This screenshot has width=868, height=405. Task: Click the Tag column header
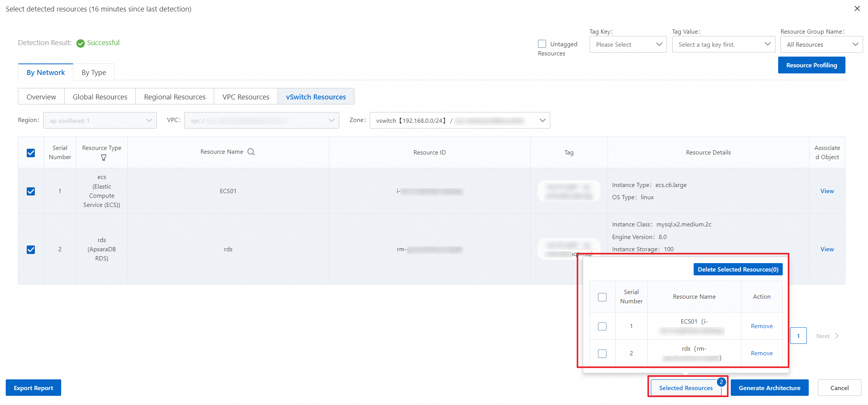569,152
